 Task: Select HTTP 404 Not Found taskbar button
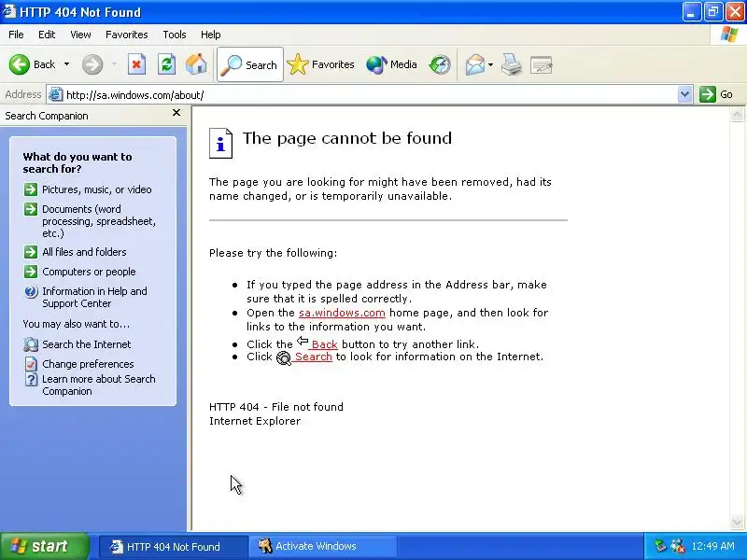(174, 547)
